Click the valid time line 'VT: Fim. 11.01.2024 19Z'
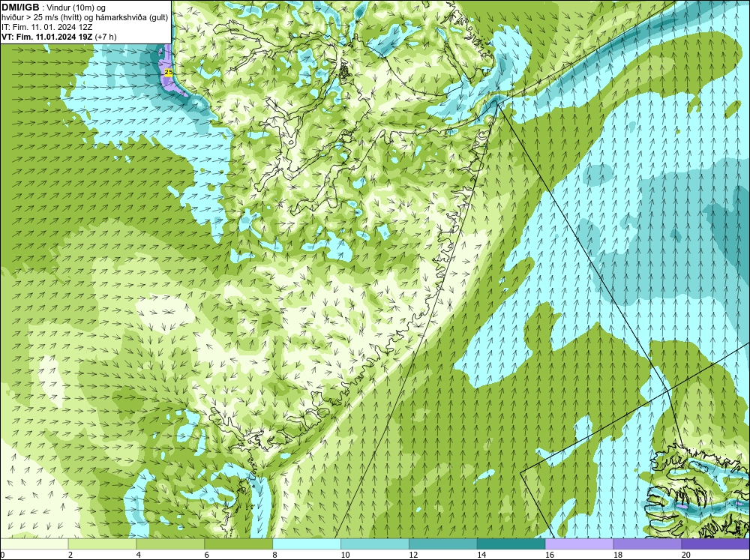Screen dimensions: 750x560 (46, 37)
